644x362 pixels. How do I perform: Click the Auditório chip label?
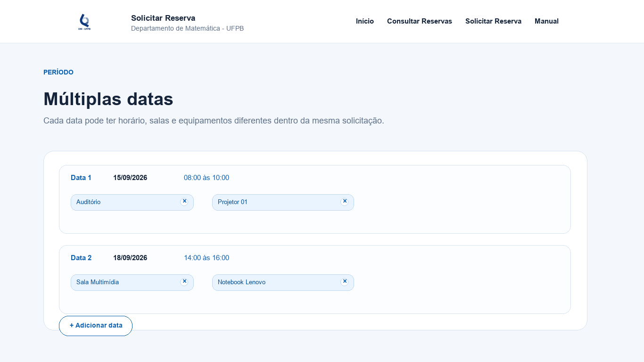click(89, 202)
